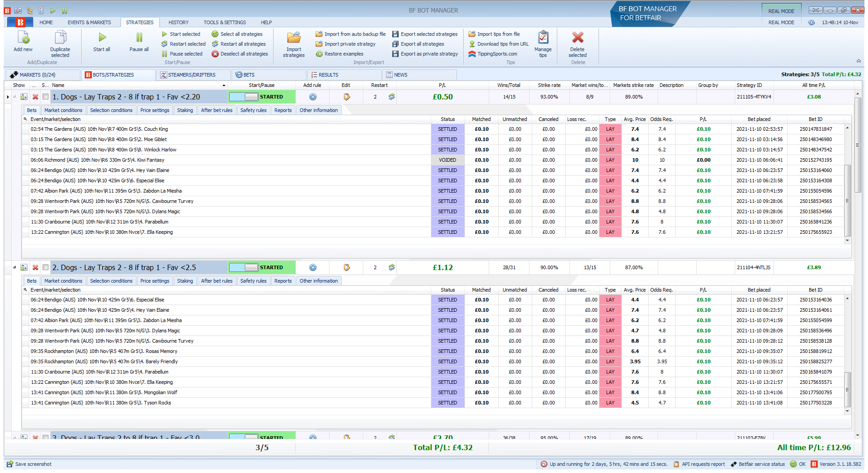
Task: Check select box for strategy 2
Action: click(x=45, y=267)
